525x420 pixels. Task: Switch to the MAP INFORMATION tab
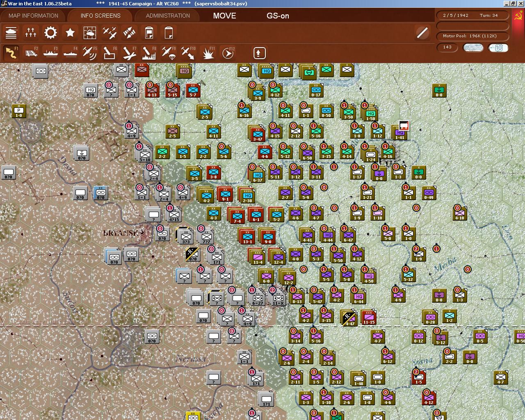[x=33, y=16]
